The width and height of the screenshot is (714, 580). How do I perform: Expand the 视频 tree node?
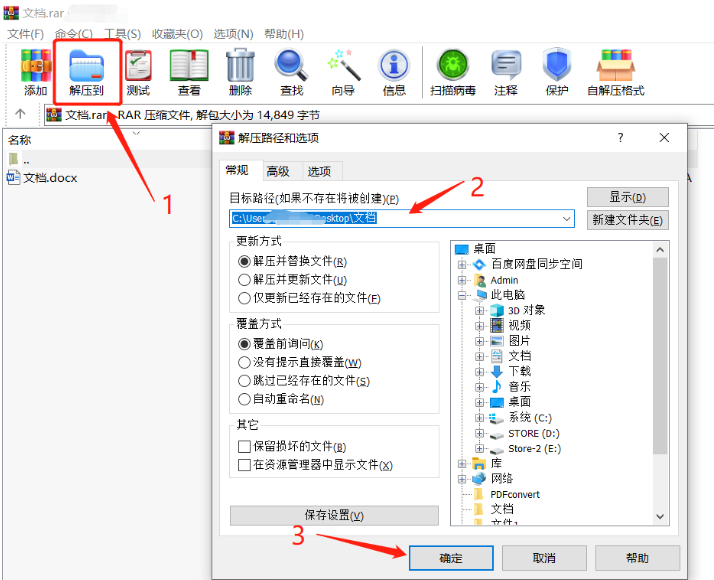[x=479, y=326]
